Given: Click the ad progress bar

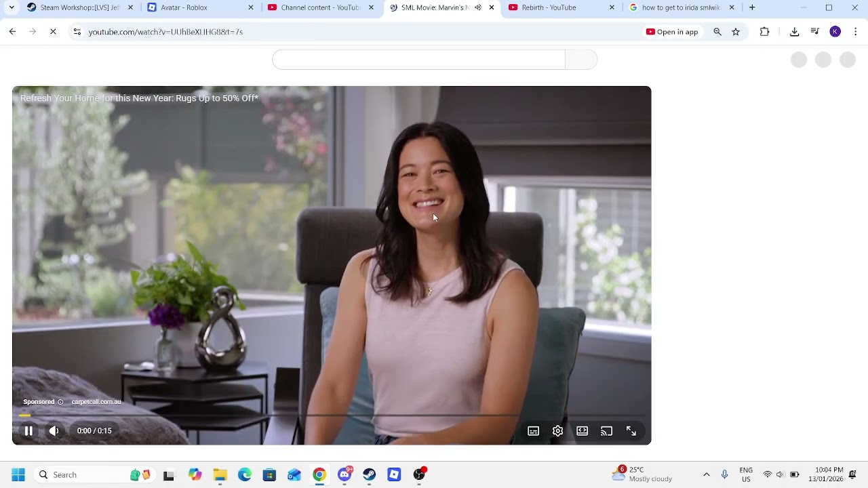Looking at the screenshot, I should tap(332, 415).
